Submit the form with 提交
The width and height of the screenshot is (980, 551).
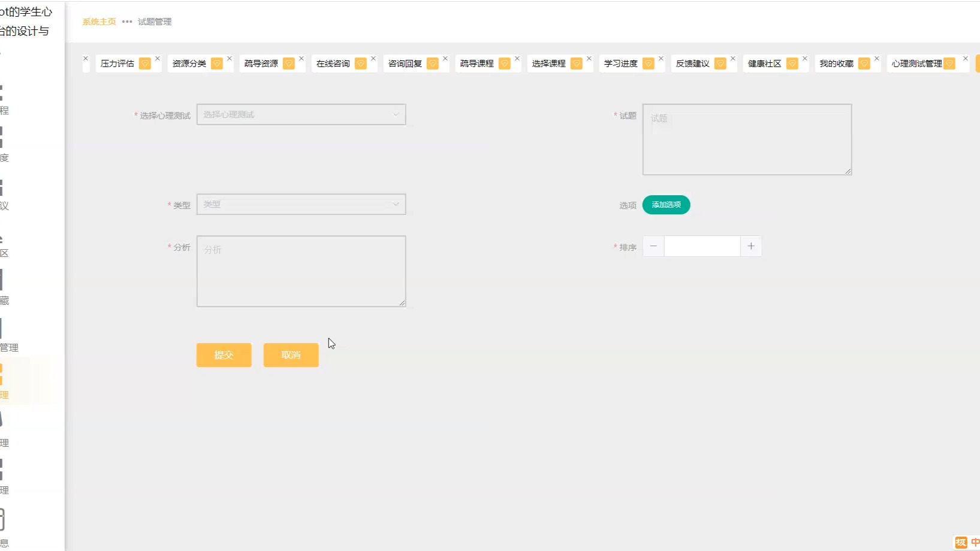tap(224, 355)
